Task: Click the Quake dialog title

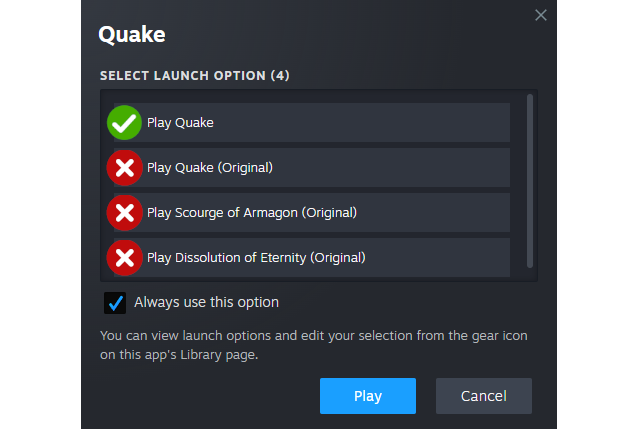Action: tap(132, 35)
